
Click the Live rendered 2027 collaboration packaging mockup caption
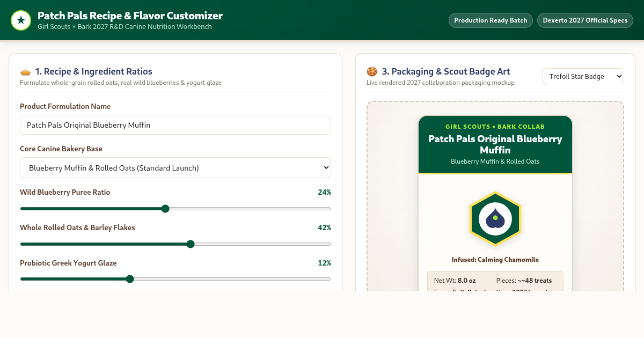[x=441, y=83]
